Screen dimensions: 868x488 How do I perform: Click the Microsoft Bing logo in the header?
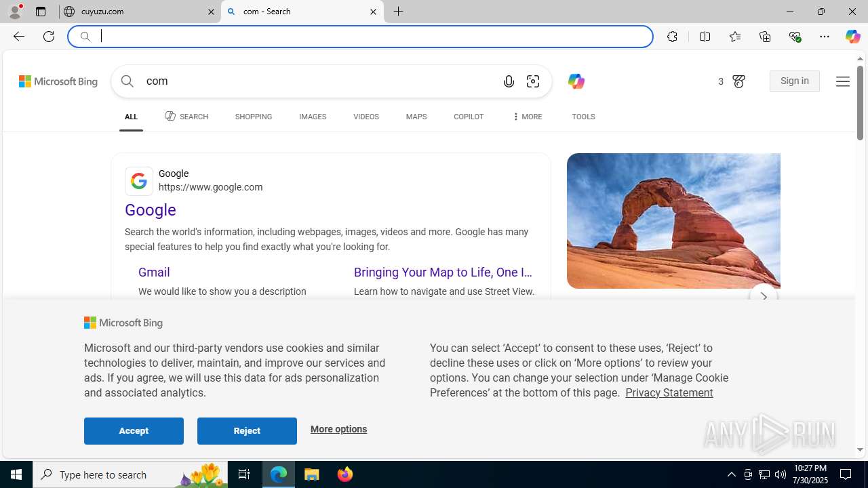click(58, 81)
